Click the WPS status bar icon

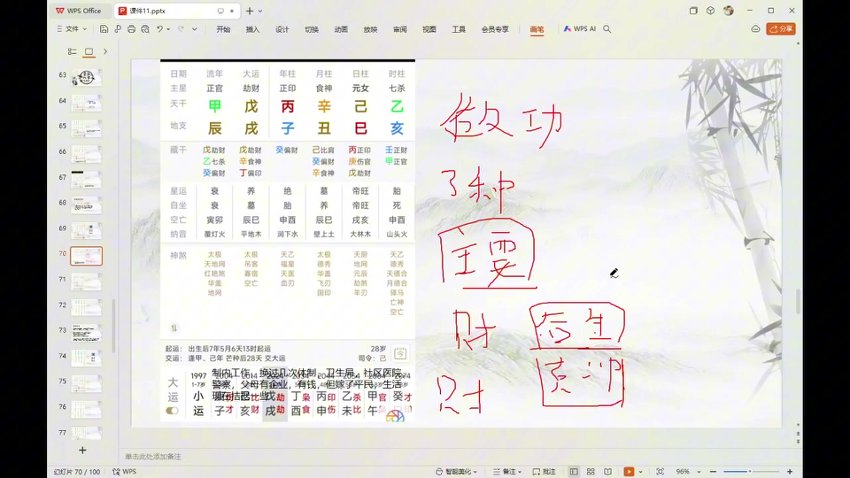124,471
